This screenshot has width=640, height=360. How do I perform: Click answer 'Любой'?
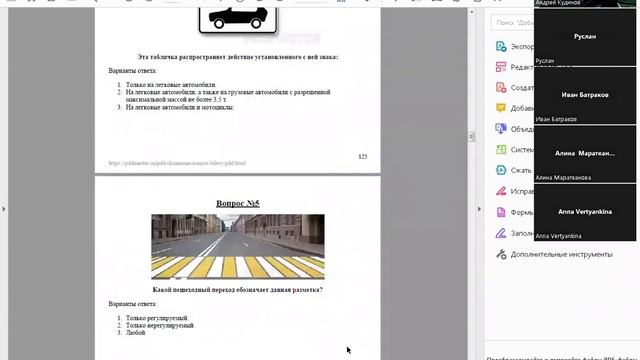tap(136, 333)
